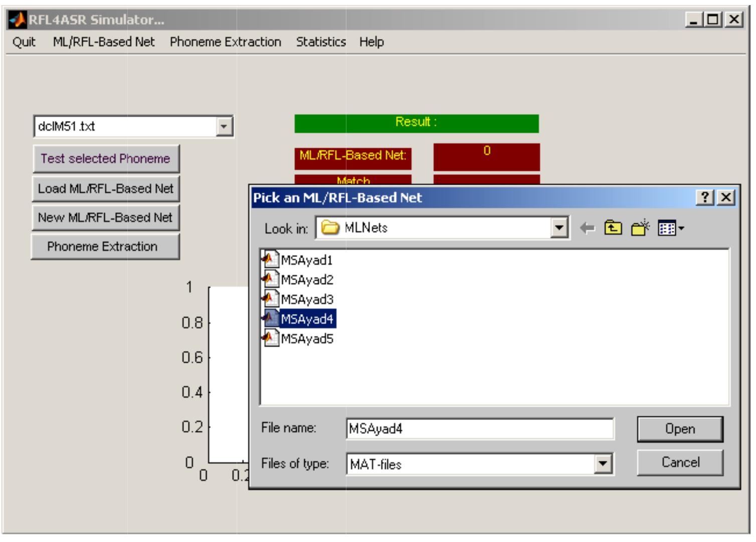Close the Pick an ML/RFL-Based Net dialog
756x542 pixels.
click(726, 197)
